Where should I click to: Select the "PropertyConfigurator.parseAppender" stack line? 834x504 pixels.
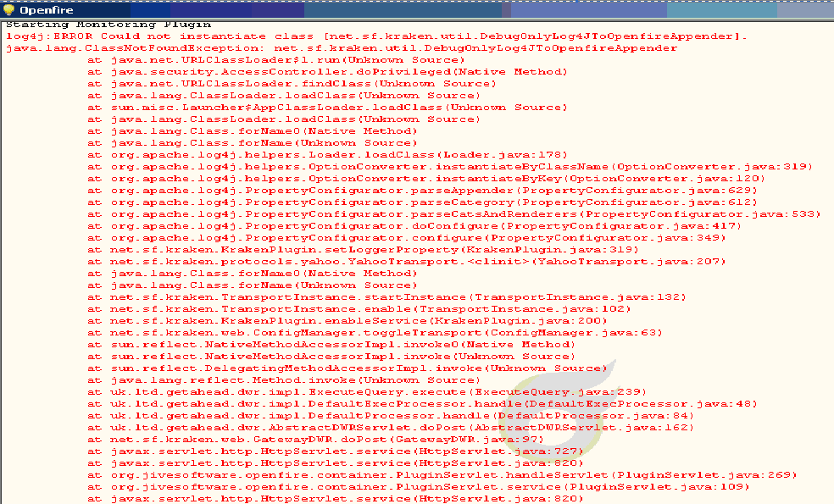click(422, 191)
